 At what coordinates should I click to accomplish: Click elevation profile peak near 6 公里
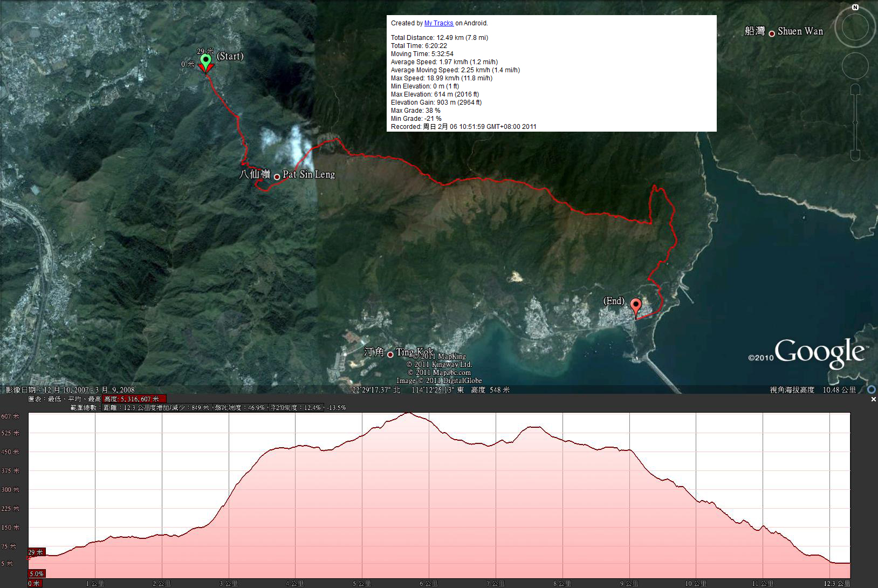click(409, 413)
